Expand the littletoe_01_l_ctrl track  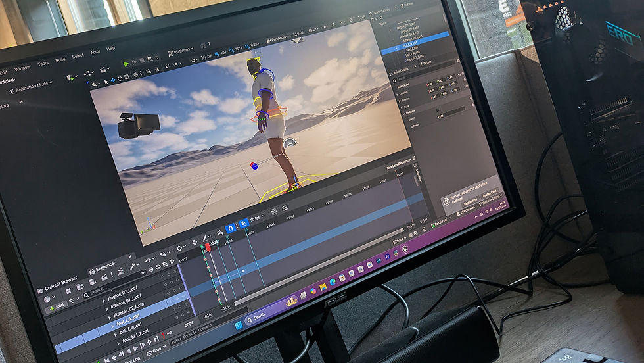106,308
